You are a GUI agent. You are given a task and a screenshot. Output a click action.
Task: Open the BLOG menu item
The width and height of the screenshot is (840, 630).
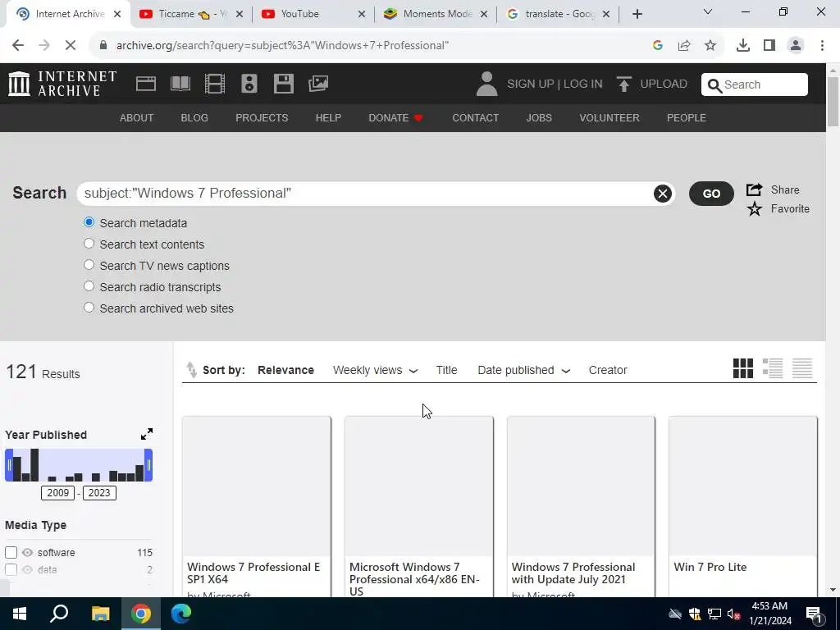coord(194,118)
